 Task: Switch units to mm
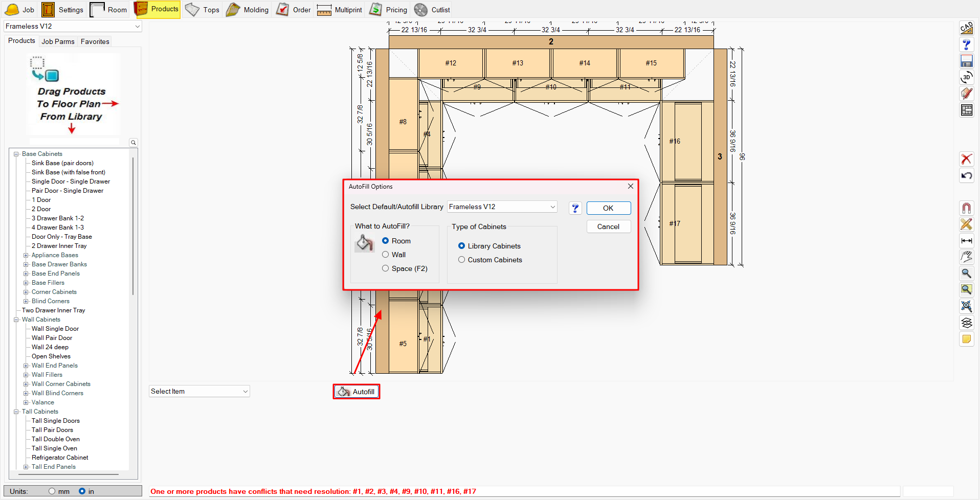point(52,491)
